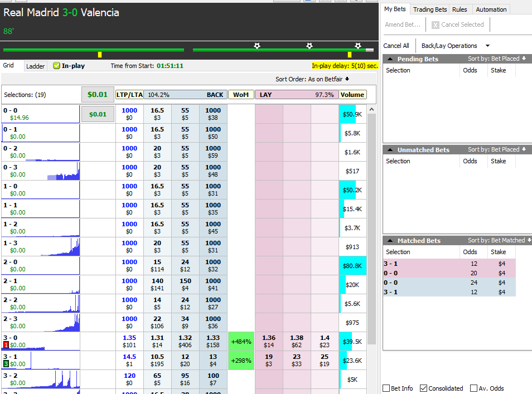Change Unmatched Bets sort by Bet Placed
This screenshot has height=394, width=532.
coord(497,149)
